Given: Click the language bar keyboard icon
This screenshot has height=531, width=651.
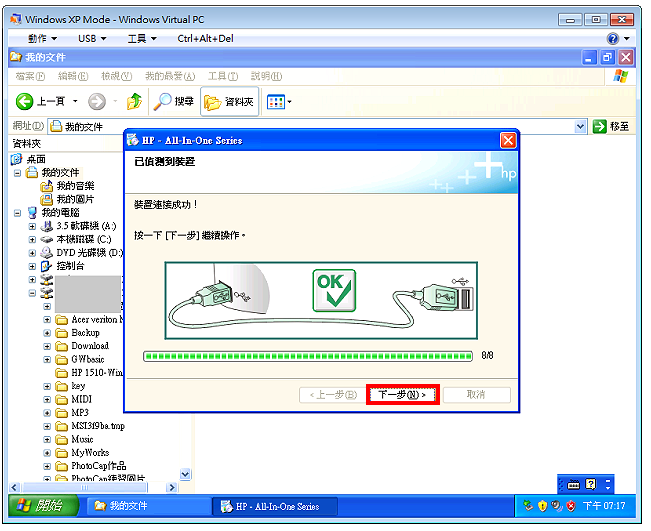Looking at the screenshot, I should 574,484.
